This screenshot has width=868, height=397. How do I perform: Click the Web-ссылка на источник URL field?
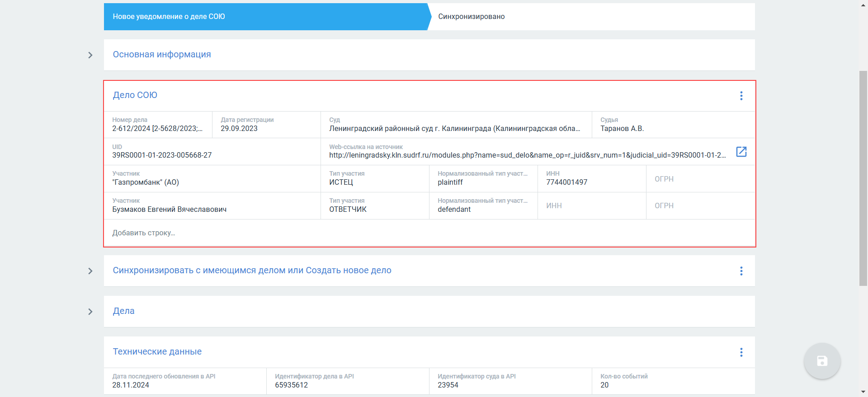pyautogui.click(x=528, y=152)
